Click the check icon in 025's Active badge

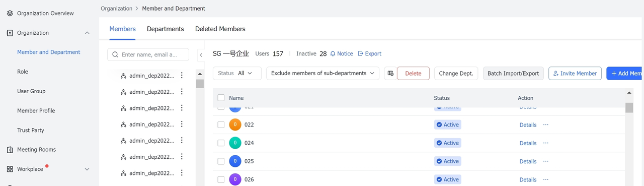pos(439,161)
